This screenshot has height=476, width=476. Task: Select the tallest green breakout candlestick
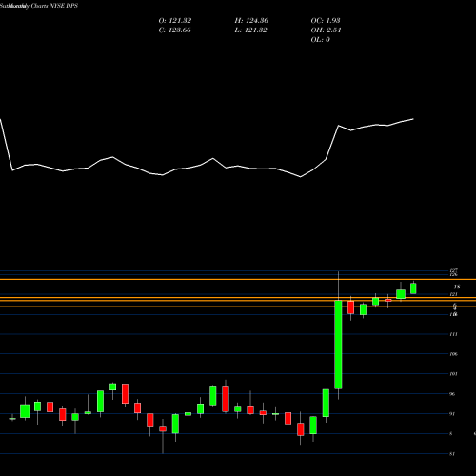[x=338, y=345]
